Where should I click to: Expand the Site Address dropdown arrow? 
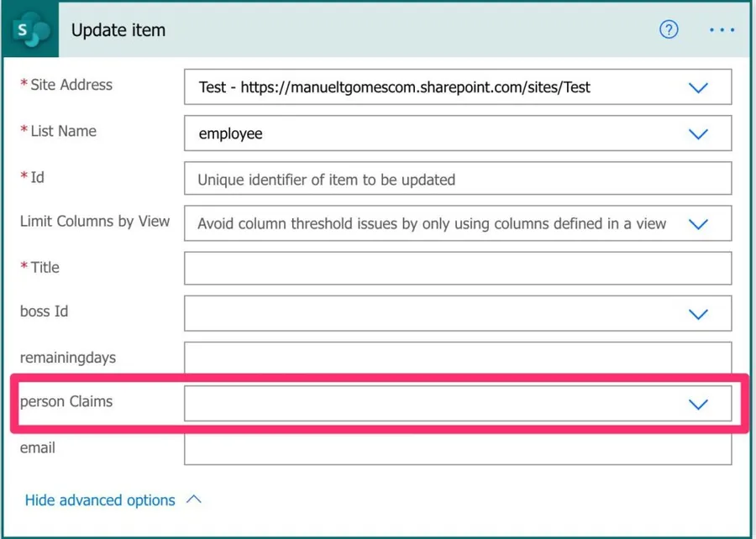[698, 87]
